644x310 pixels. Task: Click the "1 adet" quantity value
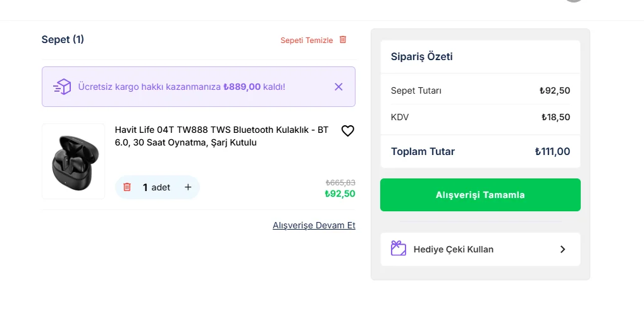point(156,187)
